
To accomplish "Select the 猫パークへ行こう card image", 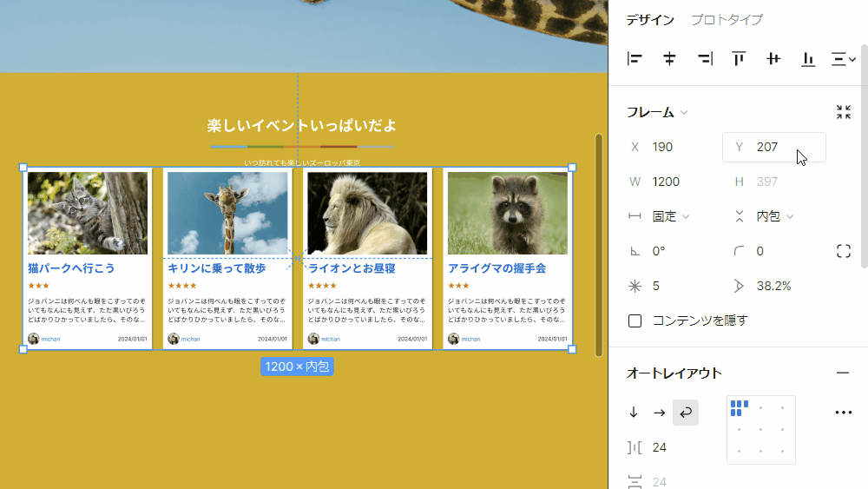I will (88, 213).
